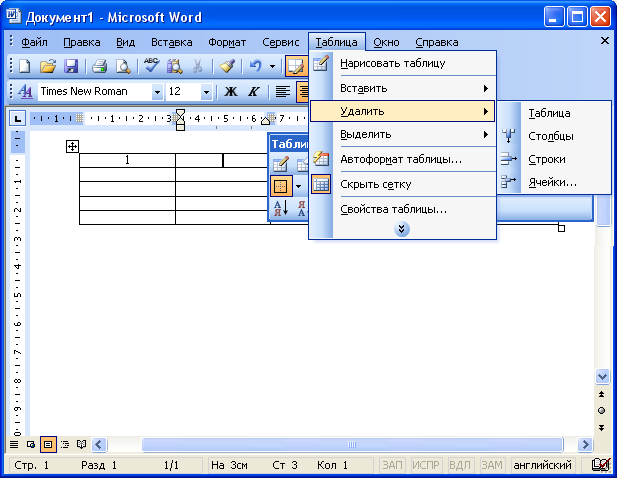Screen dimensions: 617x478
Task: Toggle center alignment button
Action: (x=302, y=92)
